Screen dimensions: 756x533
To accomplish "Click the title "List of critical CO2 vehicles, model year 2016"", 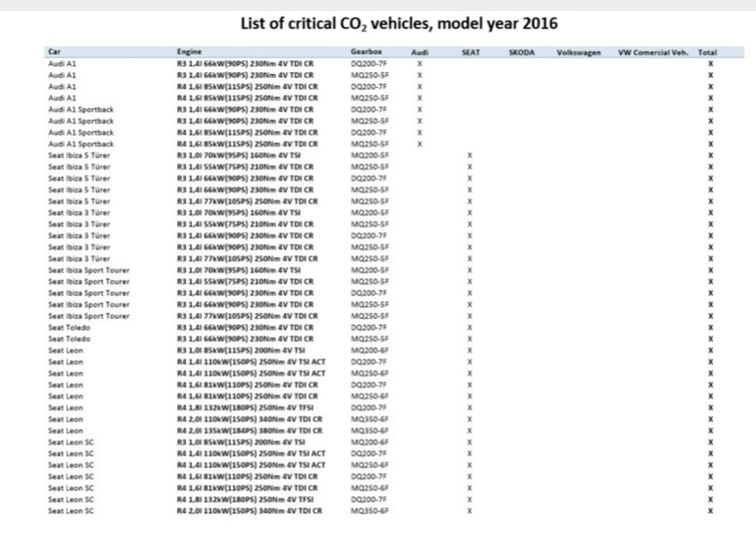I will click(399, 23).
